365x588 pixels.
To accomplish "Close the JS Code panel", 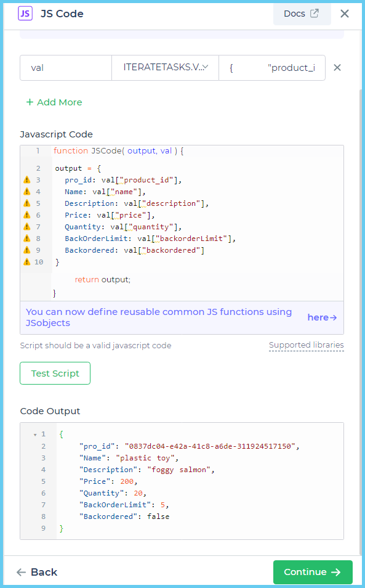I will 344,13.
